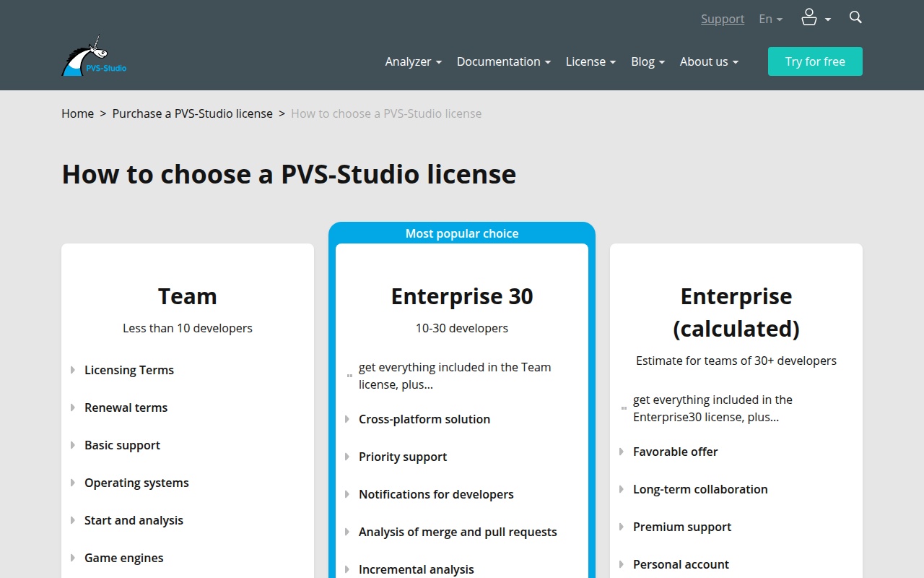This screenshot has width=924, height=578.
Task: Click the Support link
Action: (722, 19)
